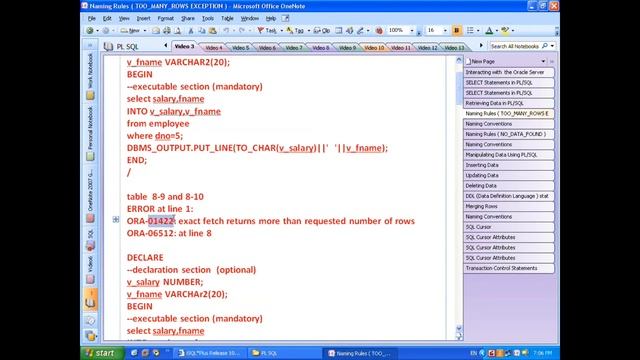Apply the font color button
Viewport: 640px width, 360px height.
click(489, 31)
